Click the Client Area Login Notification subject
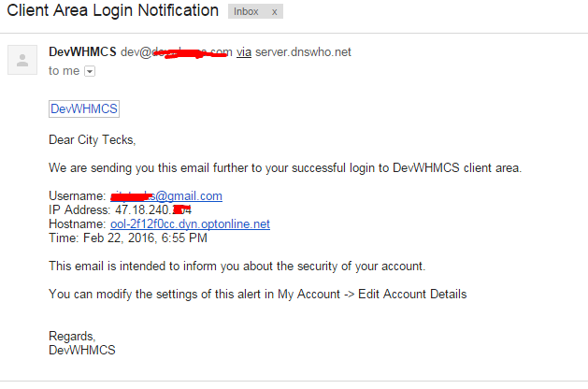This screenshot has height=389, width=588. [x=112, y=10]
